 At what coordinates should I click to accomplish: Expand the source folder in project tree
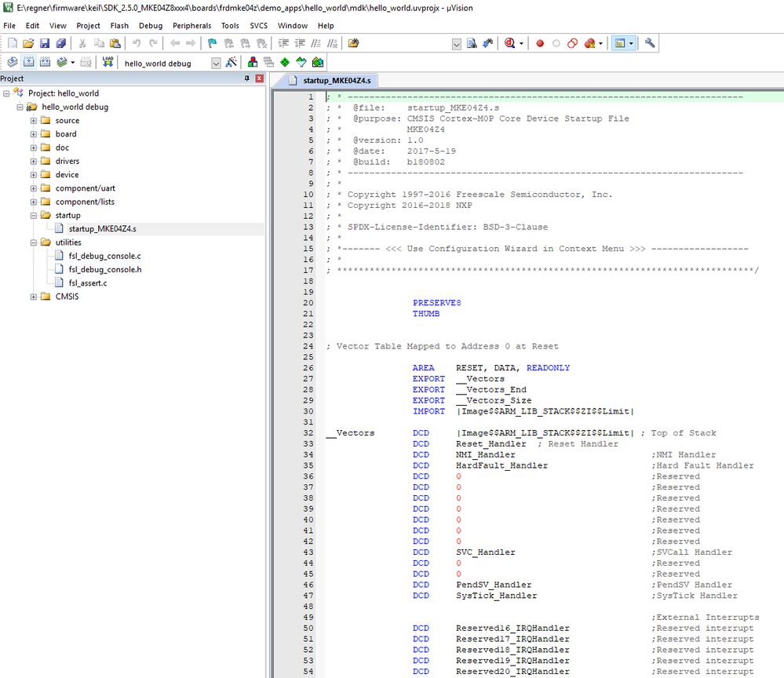(x=34, y=121)
